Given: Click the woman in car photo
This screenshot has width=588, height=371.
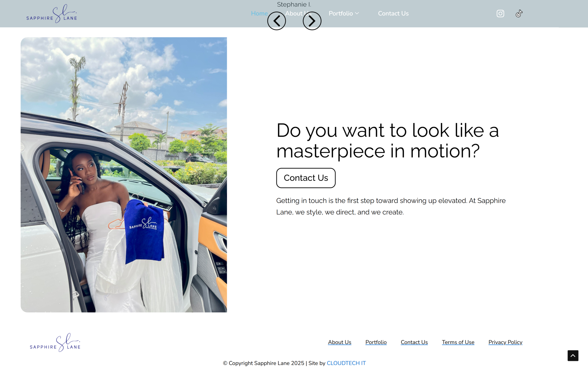Looking at the screenshot, I should point(124,175).
